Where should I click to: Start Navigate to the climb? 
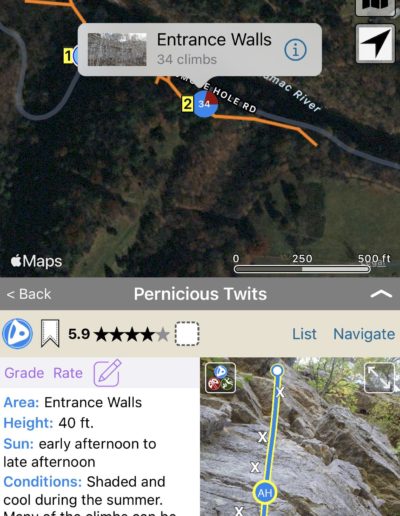[364, 334]
